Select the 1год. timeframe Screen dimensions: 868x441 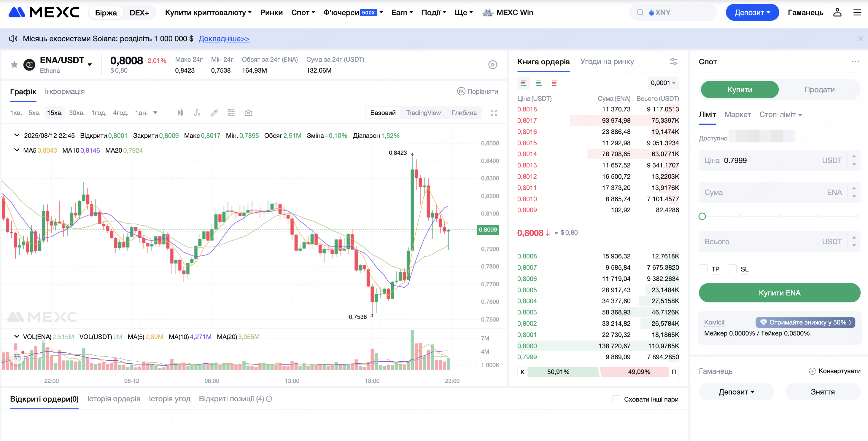(x=99, y=113)
